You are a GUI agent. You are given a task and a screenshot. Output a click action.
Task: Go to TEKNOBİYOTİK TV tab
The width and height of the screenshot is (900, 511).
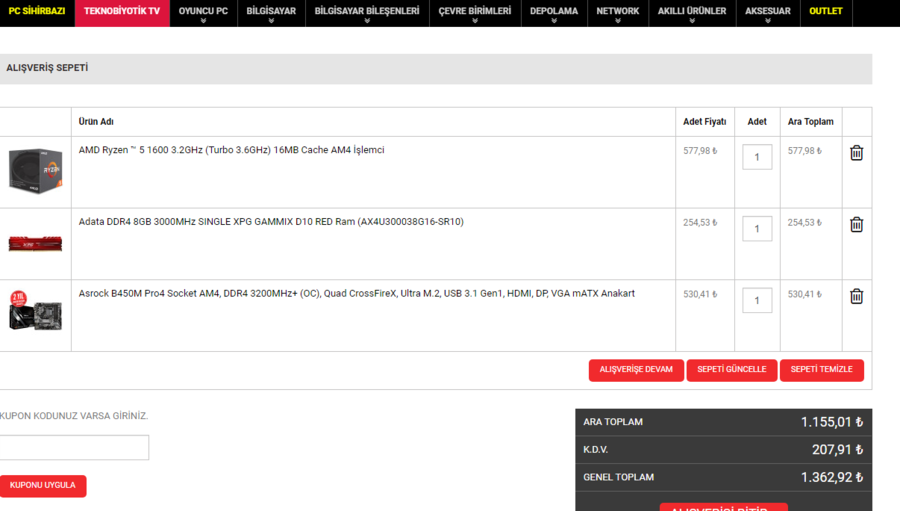pyautogui.click(x=122, y=11)
